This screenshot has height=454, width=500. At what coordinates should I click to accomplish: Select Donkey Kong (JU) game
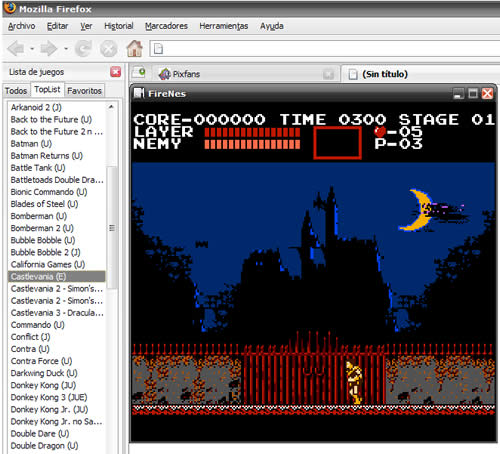[57, 385]
